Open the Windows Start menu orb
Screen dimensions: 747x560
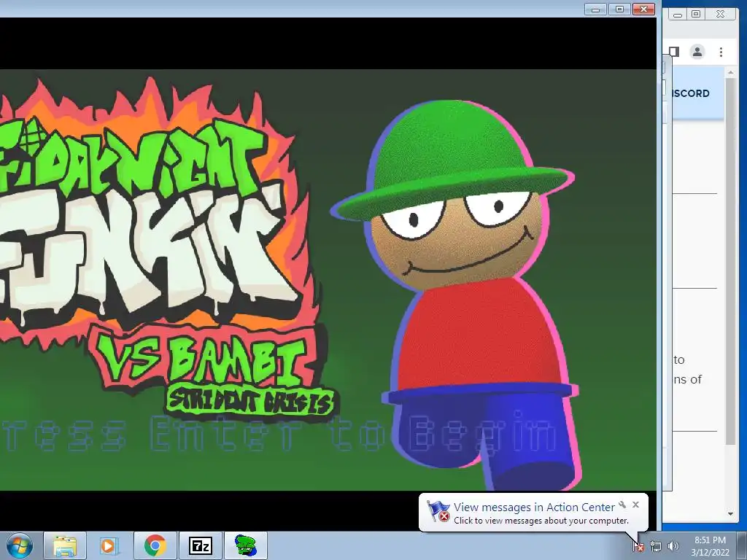[x=19, y=545]
